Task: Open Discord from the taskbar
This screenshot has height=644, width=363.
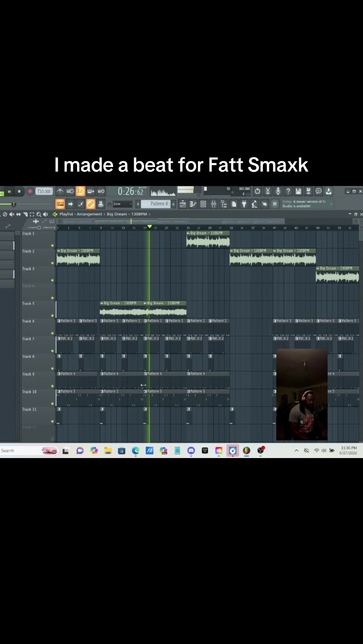Action: point(191,450)
